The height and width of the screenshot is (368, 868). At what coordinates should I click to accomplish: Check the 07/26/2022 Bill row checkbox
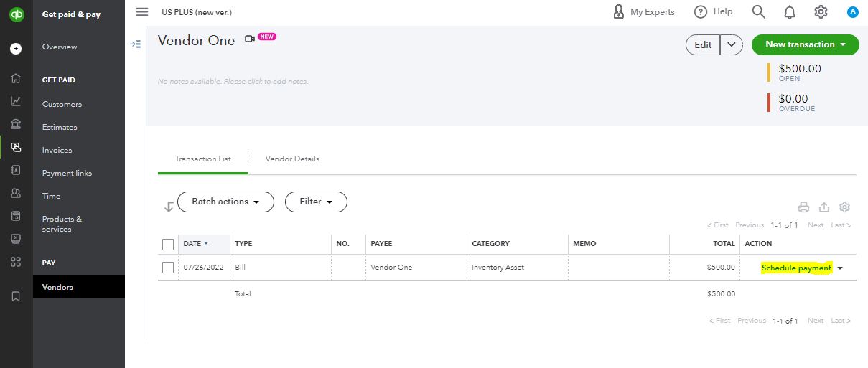tap(168, 268)
